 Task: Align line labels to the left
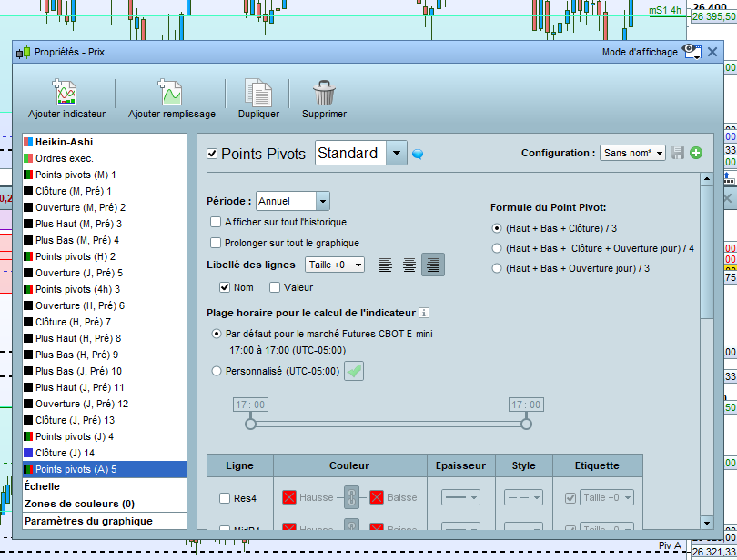(x=386, y=265)
